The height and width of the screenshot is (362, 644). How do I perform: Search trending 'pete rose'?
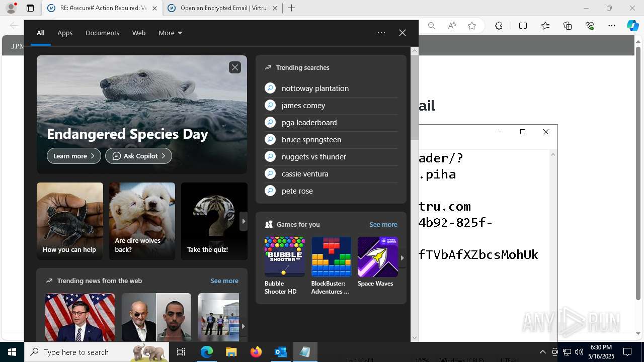pos(331,191)
